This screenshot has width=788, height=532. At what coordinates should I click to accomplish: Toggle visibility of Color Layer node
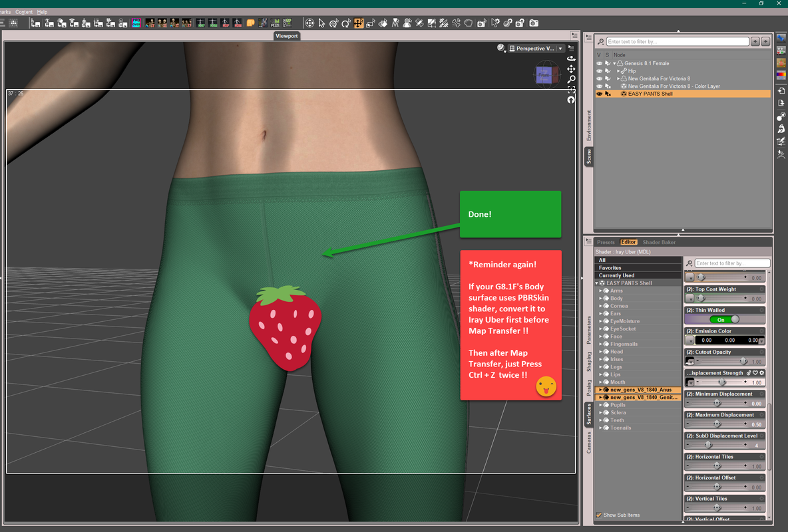(x=599, y=86)
